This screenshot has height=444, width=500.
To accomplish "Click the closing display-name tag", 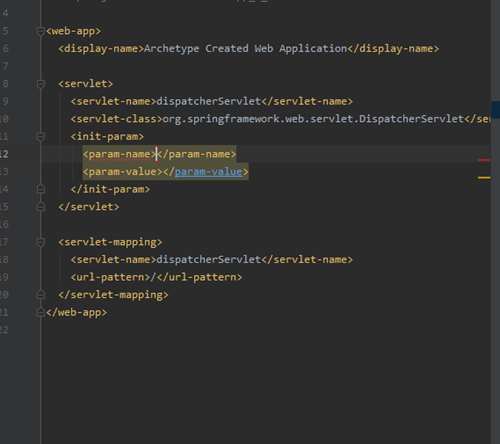I will 393,49.
